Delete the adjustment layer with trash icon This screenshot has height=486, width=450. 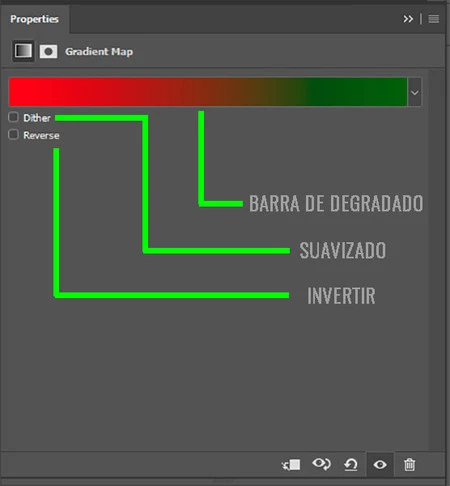(x=410, y=465)
